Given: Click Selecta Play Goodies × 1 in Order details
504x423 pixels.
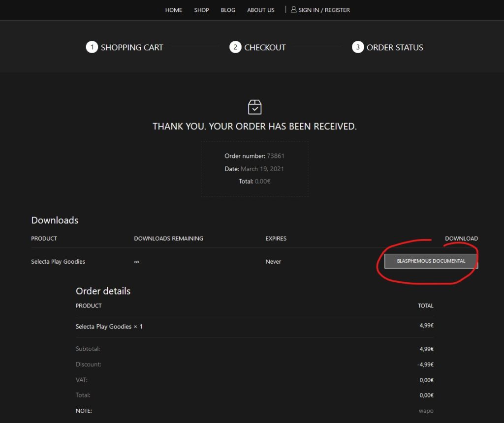Looking at the screenshot, I should tap(109, 327).
